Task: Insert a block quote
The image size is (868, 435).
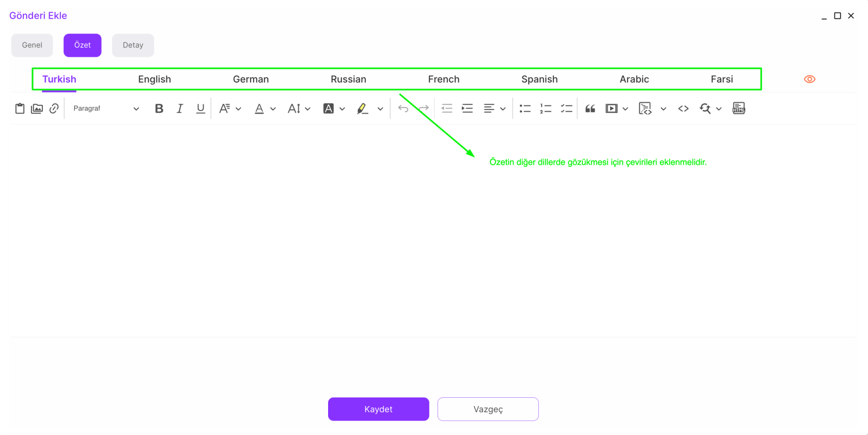Action: tap(590, 108)
